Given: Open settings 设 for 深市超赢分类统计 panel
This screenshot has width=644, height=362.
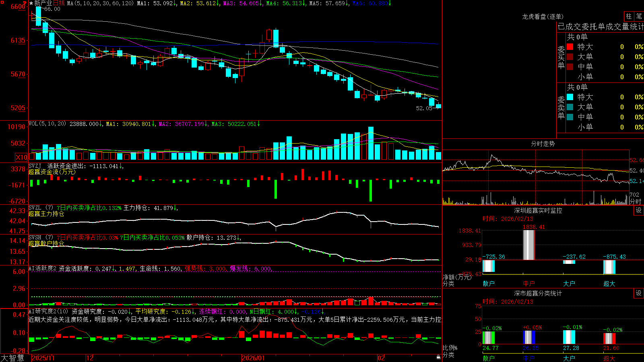Looking at the screenshot, I should pyautogui.click(x=638, y=294).
